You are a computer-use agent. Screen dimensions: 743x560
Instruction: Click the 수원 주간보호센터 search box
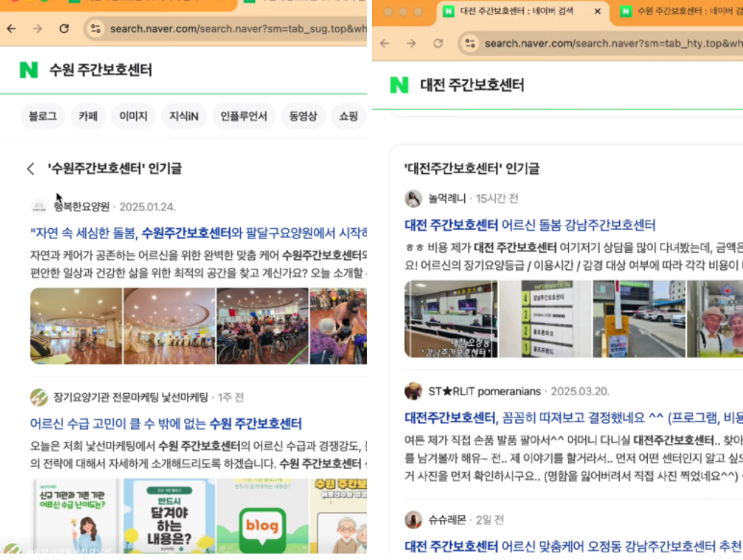point(100,69)
